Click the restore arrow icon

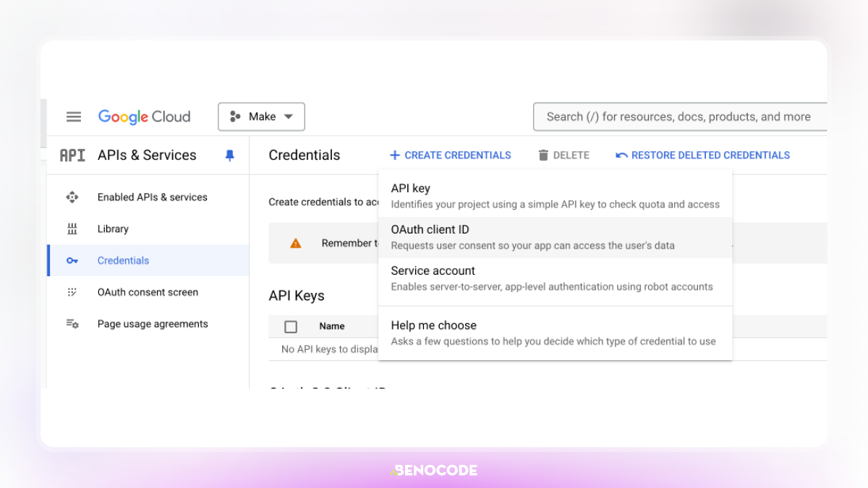tap(621, 155)
